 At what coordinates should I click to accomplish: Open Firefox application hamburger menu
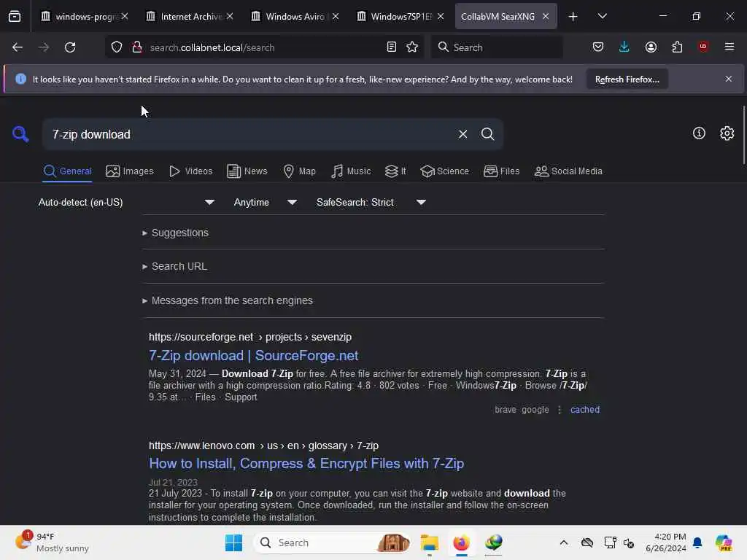(x=729, y=47)
